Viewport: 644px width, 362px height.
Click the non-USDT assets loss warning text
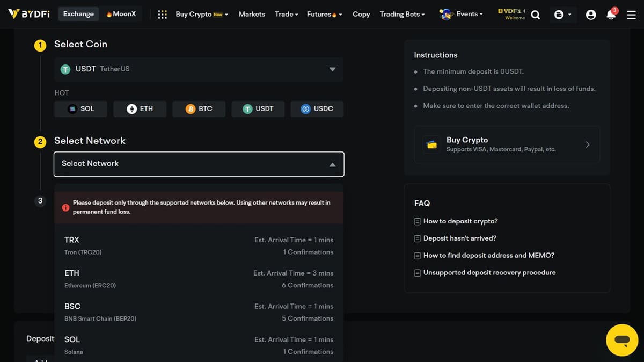point(509,89)
